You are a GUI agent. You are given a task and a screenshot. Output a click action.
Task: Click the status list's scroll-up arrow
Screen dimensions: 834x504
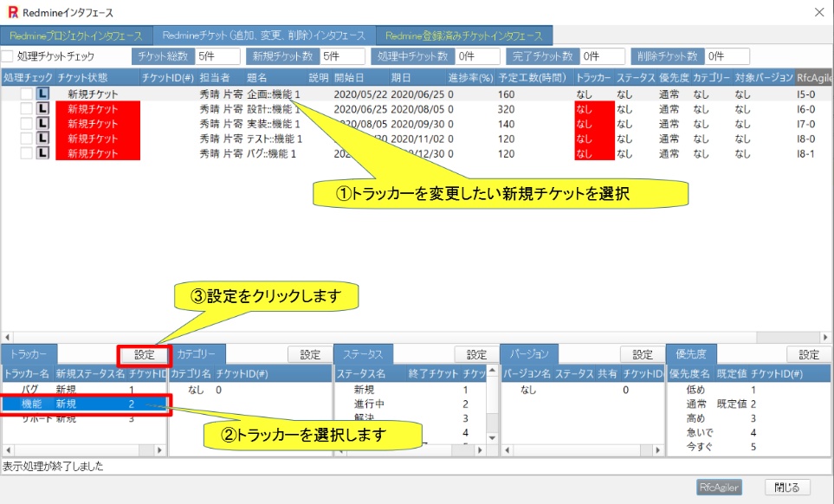[492, 371]
